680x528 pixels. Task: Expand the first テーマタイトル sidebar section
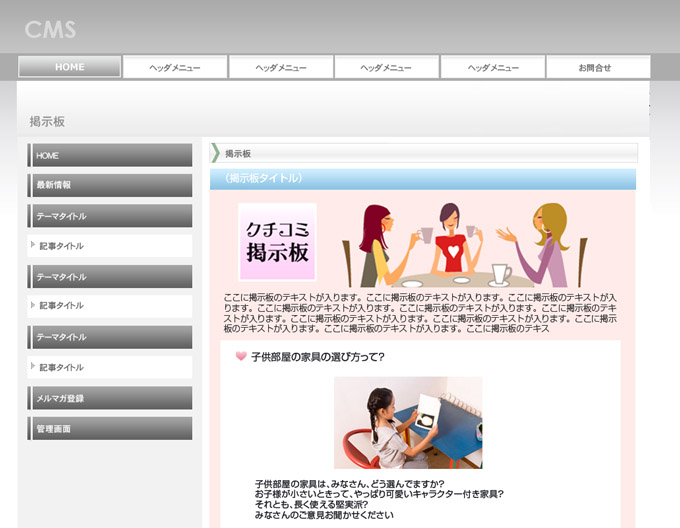(109, 216)
